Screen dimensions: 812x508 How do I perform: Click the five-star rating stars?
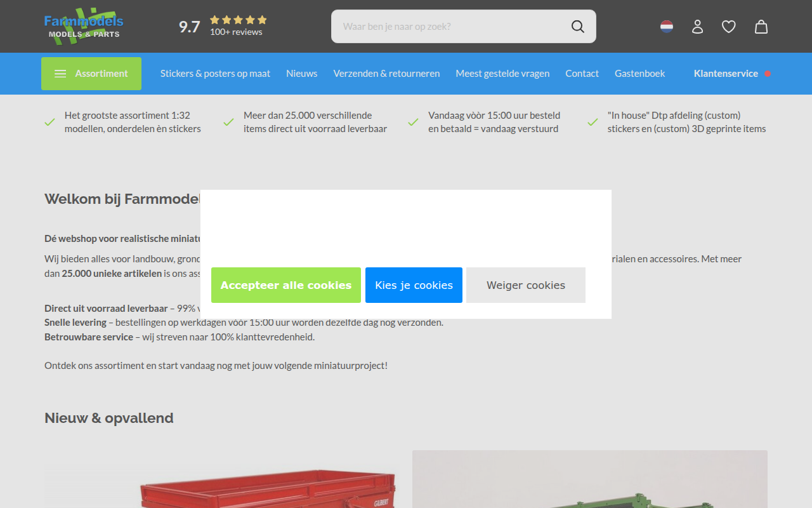238,20
